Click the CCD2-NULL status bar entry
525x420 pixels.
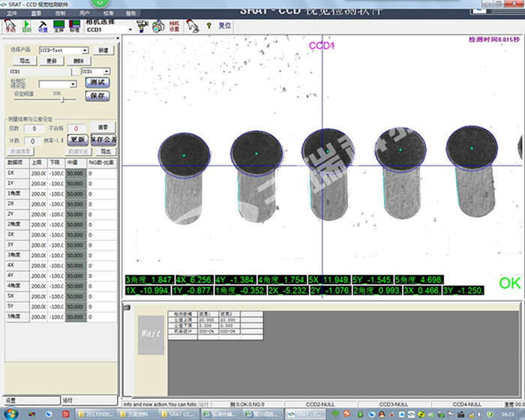[320, 404]
